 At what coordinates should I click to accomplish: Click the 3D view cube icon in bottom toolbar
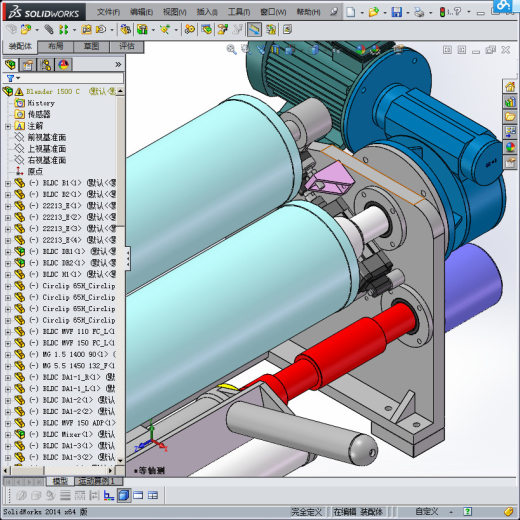point(124,495)
